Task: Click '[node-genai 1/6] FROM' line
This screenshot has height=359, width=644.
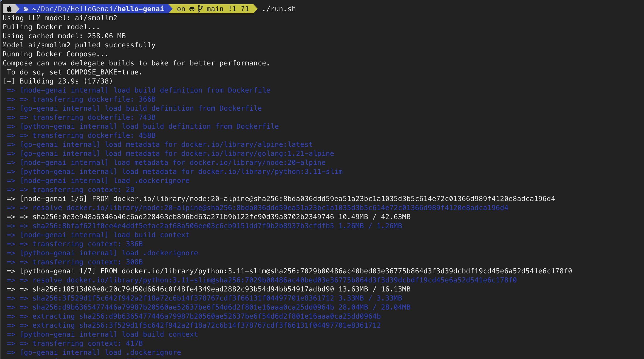Action: (x=281, y=199)
